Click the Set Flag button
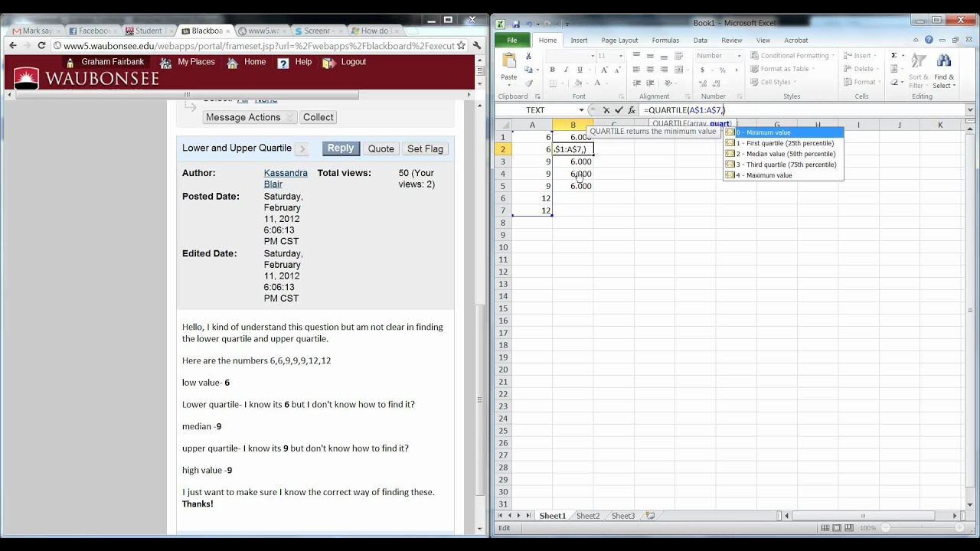 (x=425, y=149)
